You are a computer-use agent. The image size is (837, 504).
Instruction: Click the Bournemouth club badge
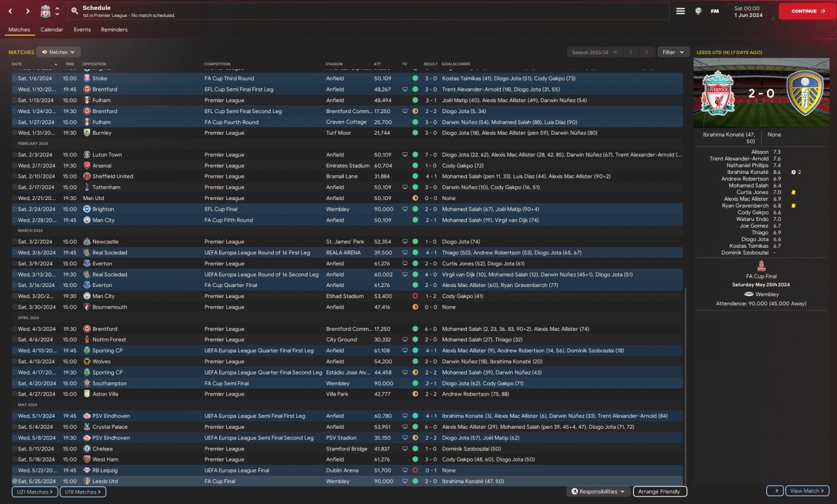87,307
